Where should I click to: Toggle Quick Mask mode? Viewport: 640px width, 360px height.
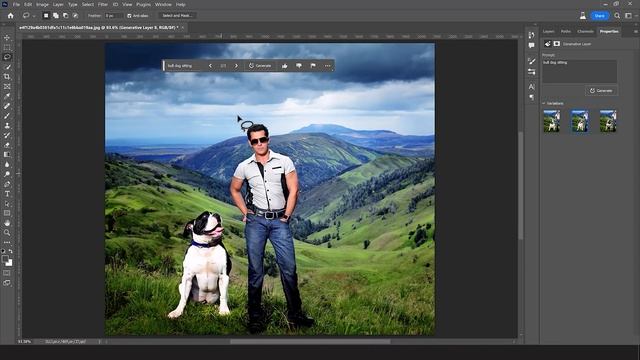coord(7,273)
